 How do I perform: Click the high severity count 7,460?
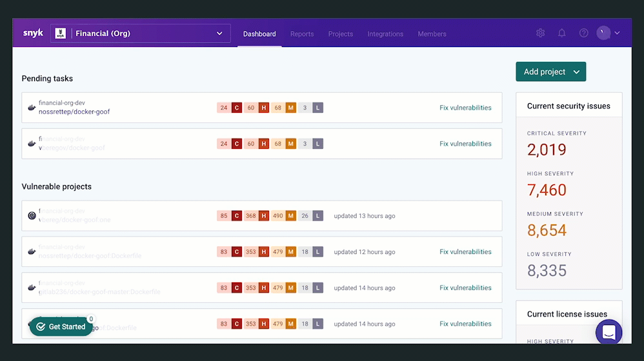pyautogui.click(x=547, y=190)
